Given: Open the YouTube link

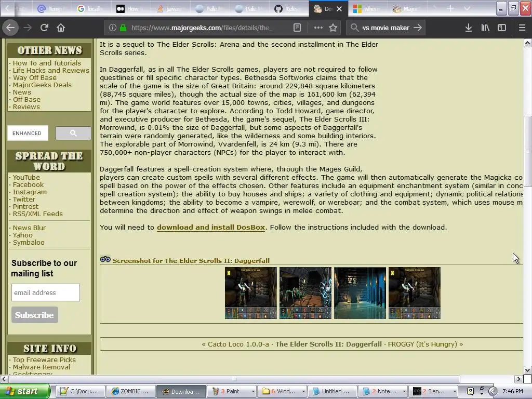Looking at the screenshot, I should tap(26, 178).
